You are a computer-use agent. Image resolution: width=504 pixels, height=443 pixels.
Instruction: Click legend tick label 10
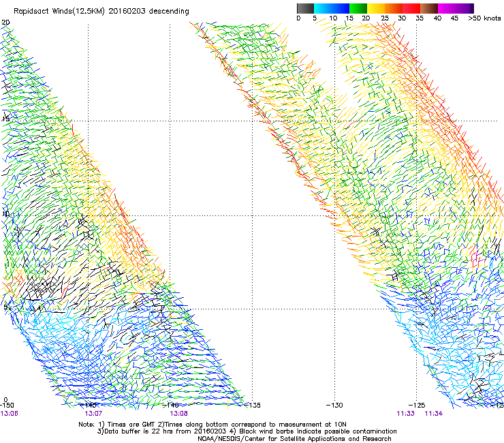(333, 18)
